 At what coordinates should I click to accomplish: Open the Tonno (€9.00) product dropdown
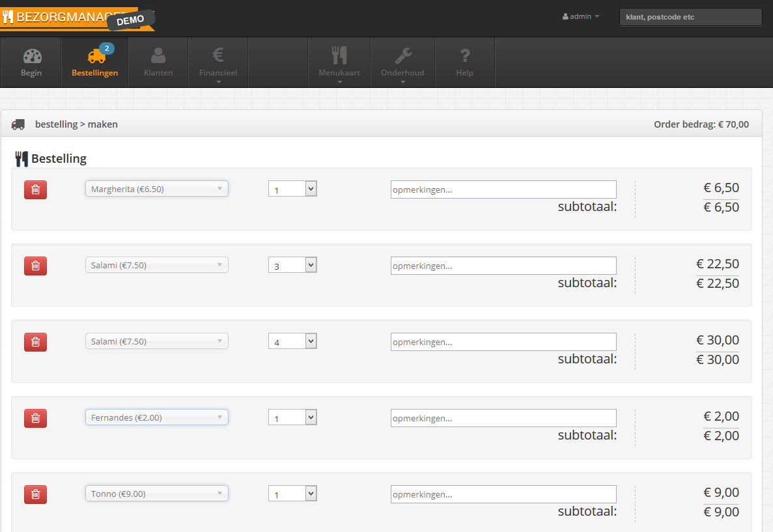click(x=157, y=494)
